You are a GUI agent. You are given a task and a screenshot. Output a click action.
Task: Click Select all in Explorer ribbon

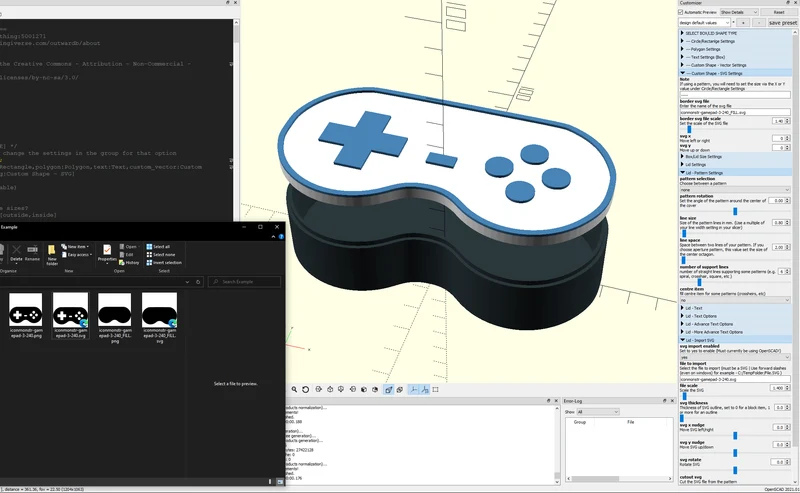(x=158, y=246)
